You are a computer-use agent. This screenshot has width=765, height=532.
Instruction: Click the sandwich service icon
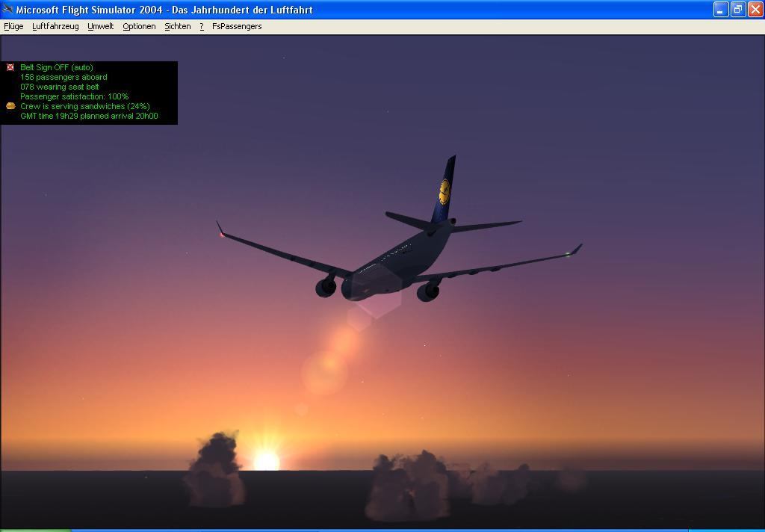(10, 106)
